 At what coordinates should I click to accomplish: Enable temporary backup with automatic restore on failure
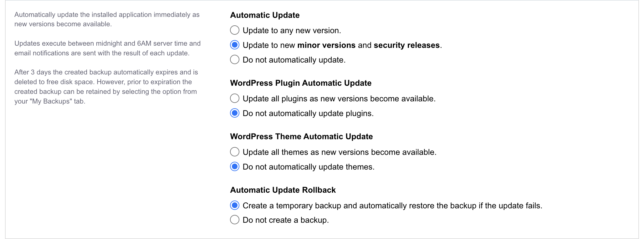click(x=234, y=205)
